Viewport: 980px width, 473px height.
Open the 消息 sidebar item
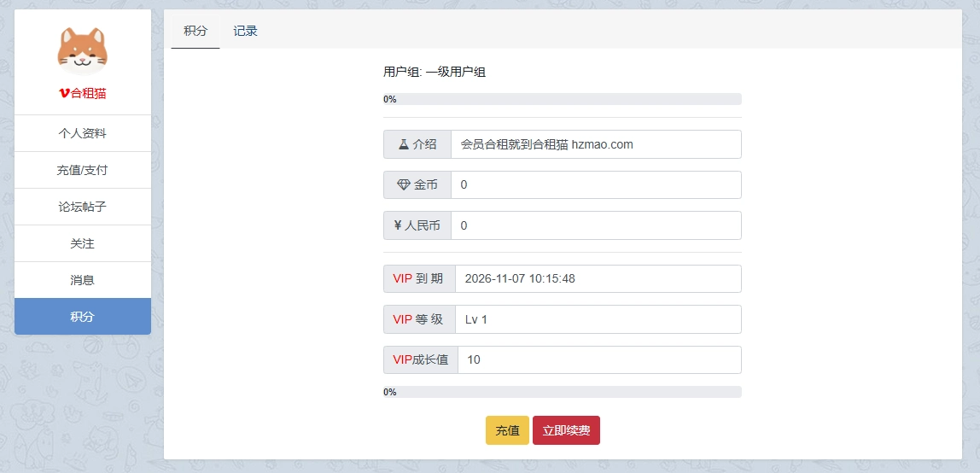click(83, 280)
